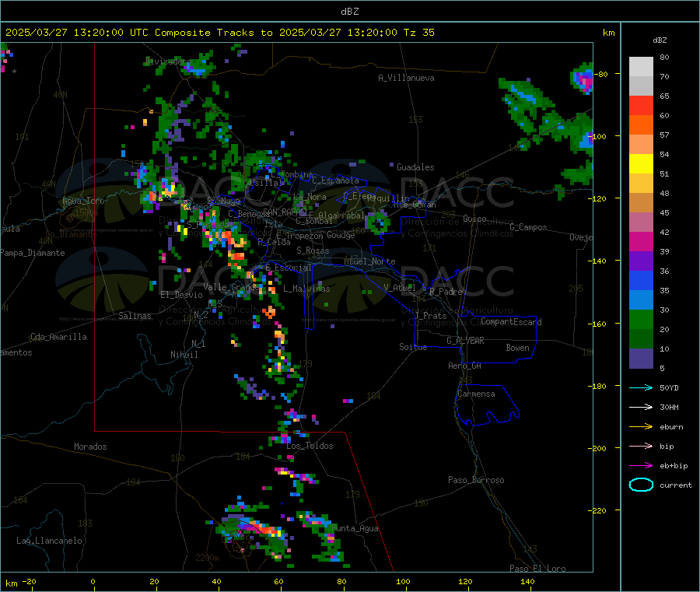Viewport: 700px width, 592px height.
Task: Click the amber 51 dBZ color swatch
Action: point(641,184)
